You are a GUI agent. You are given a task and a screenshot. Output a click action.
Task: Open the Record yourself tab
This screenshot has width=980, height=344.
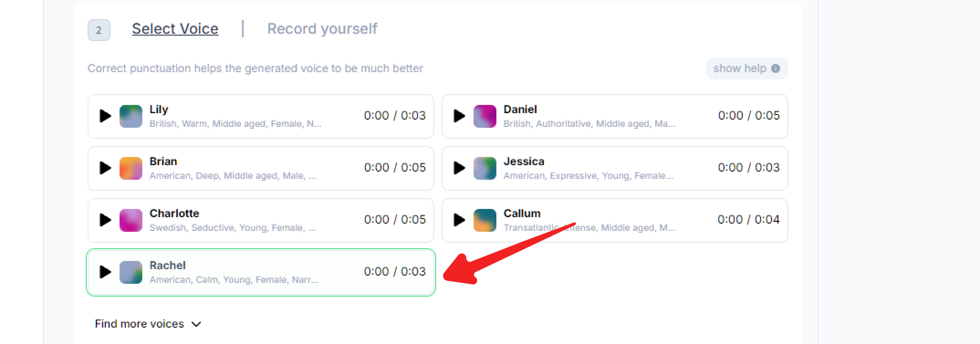(322, 29)
